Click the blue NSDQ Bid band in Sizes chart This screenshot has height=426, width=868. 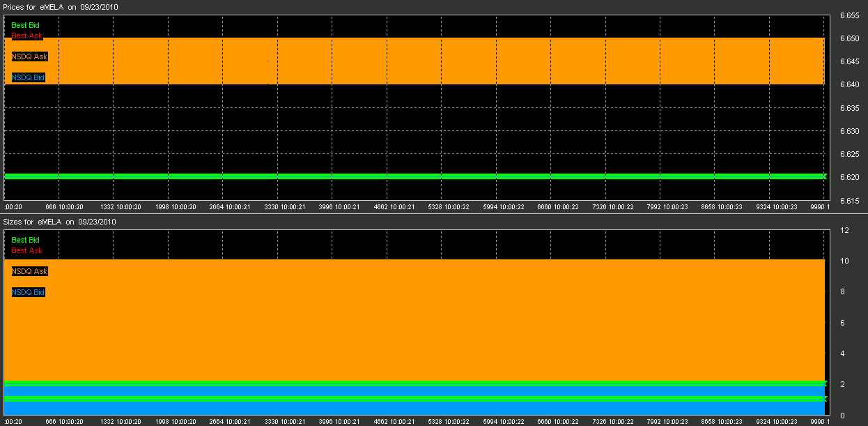click(418, 407)
